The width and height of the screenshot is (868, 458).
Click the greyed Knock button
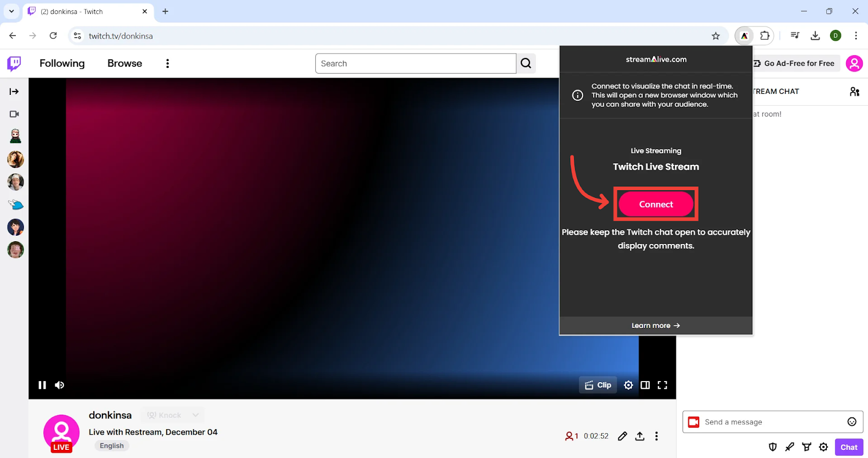pyautogui.click(x=164, y=415)
